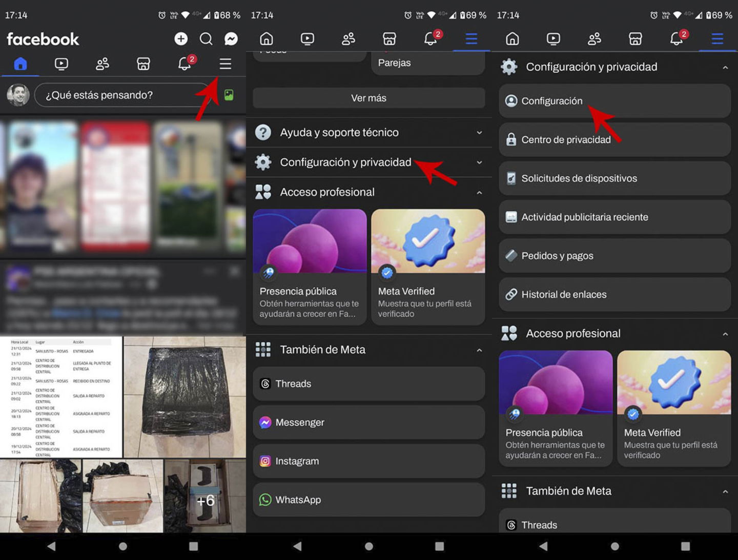
Task: Open Instagram from 'También de Meta'
Action: (369, 461)
